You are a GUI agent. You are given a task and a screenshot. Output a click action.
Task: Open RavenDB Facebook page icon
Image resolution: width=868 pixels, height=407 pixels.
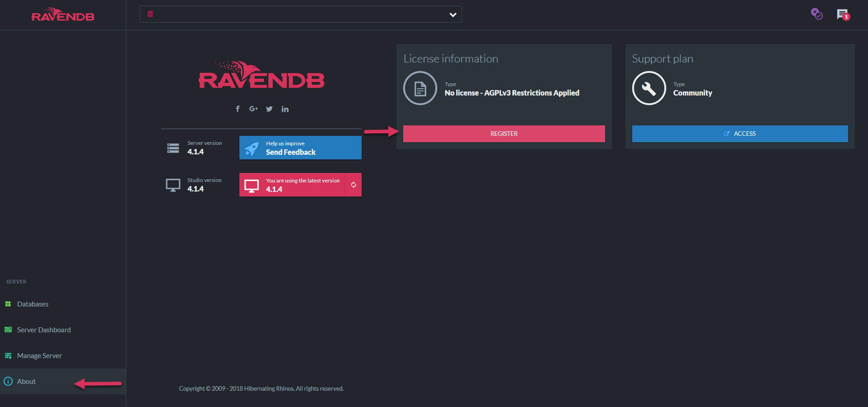click(x=238, y=109)
